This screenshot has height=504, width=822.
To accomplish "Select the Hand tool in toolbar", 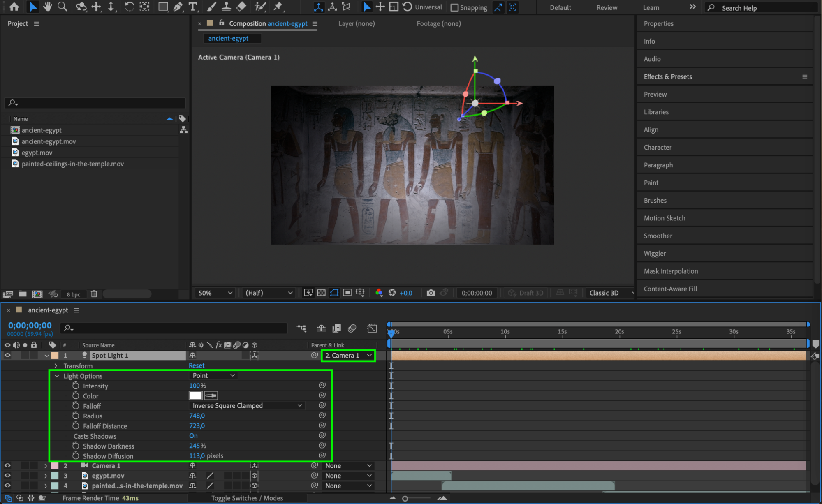I will (x=48, y=7).
